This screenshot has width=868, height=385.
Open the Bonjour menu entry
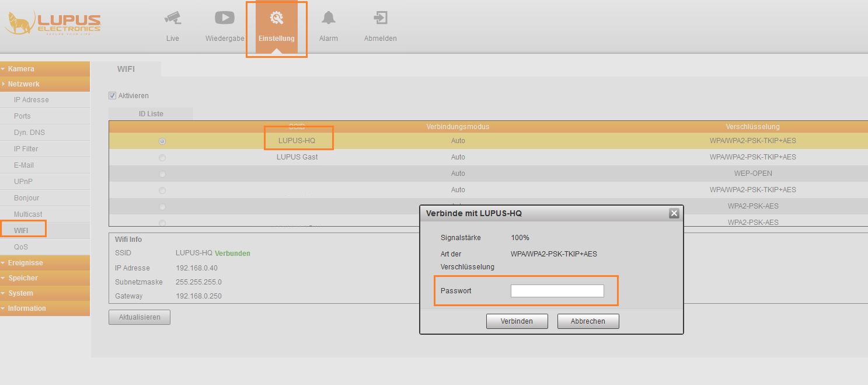(x=45, y=198)
